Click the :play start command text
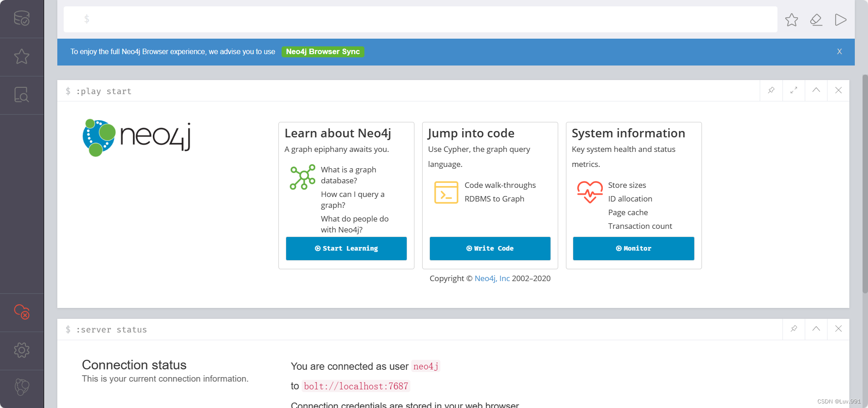 pos(104,91)
